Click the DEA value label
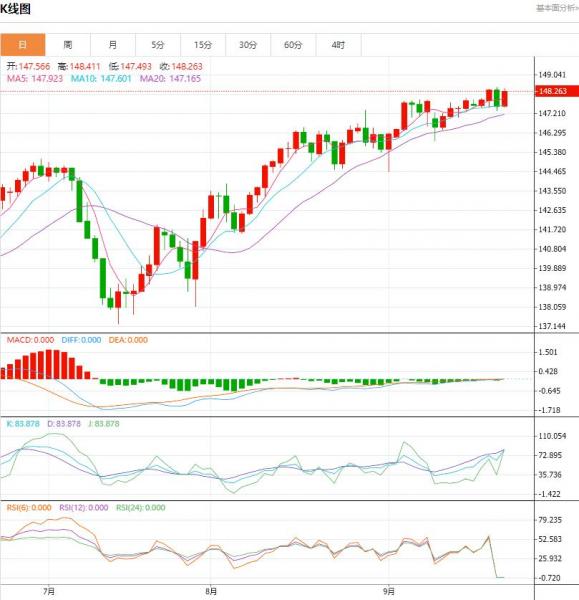The height and width of the screenshot is (600, 579). point(128,340)
